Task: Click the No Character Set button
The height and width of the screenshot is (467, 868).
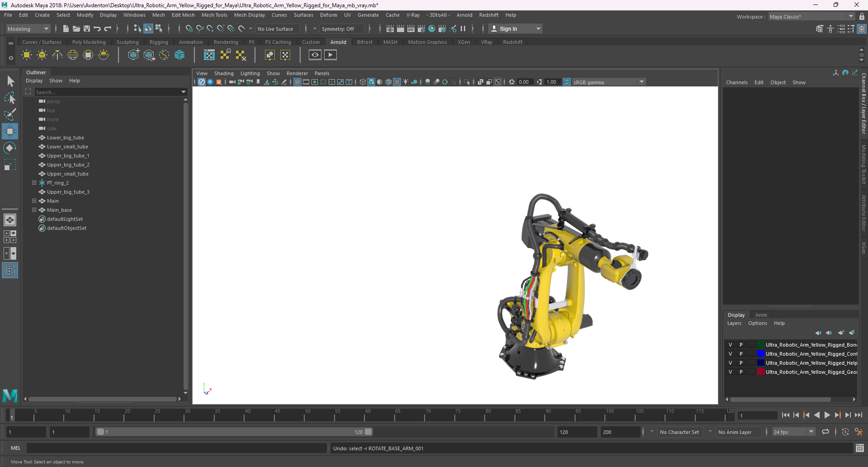Action: point(679,432)
